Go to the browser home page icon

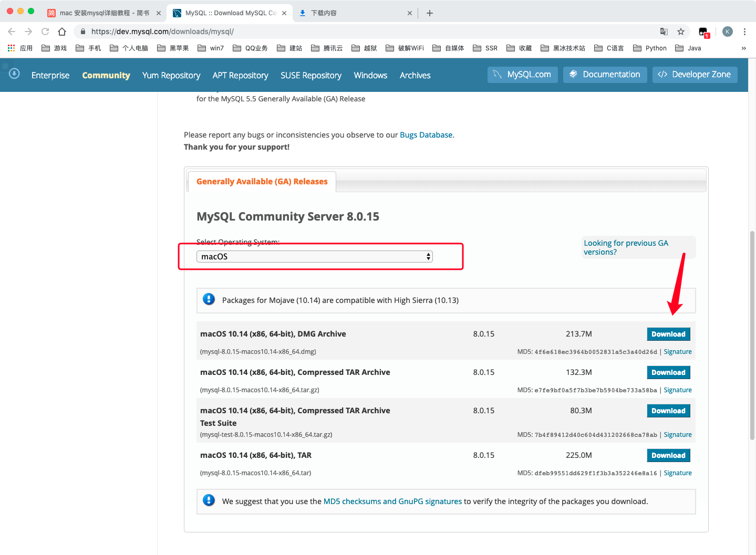[62, 32]
